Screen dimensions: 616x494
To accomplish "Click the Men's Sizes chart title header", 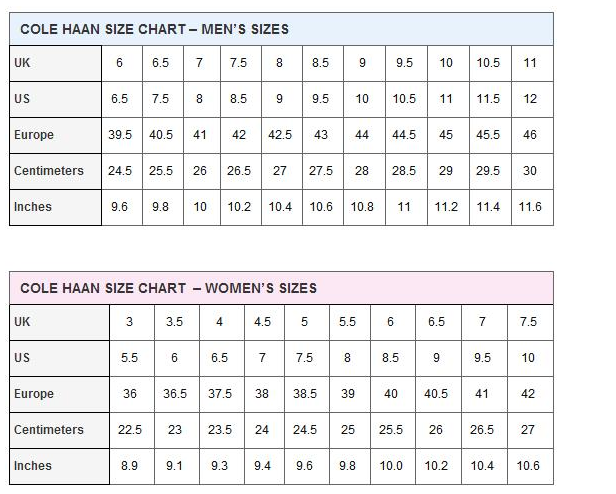I will [x=154, y=29].
